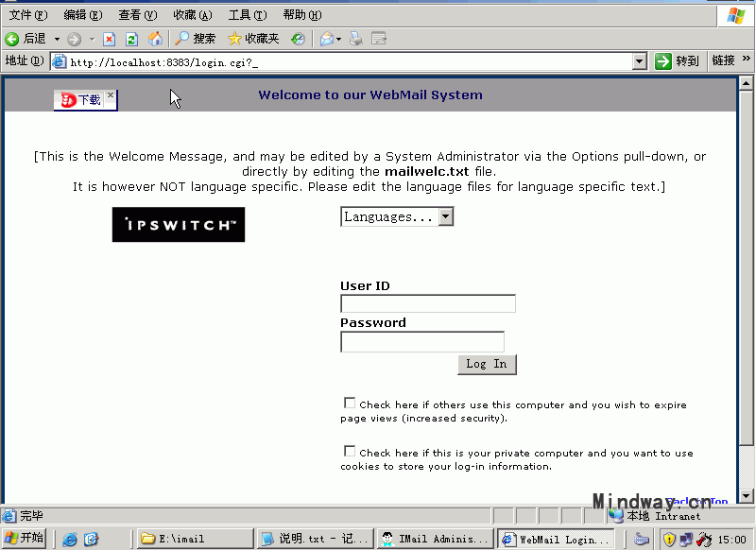Open the 文件(F) menu

tap(27, 15)
